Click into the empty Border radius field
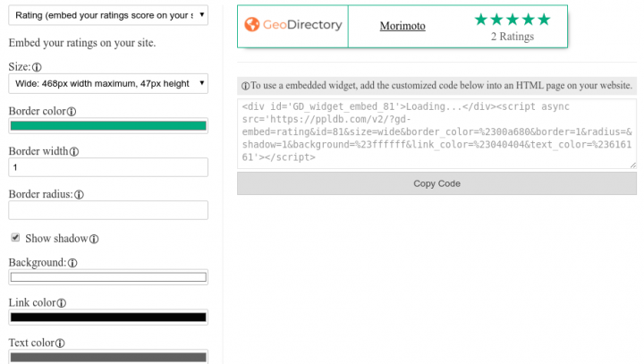This screenshot has height=364, width=644. coord(108,210)
